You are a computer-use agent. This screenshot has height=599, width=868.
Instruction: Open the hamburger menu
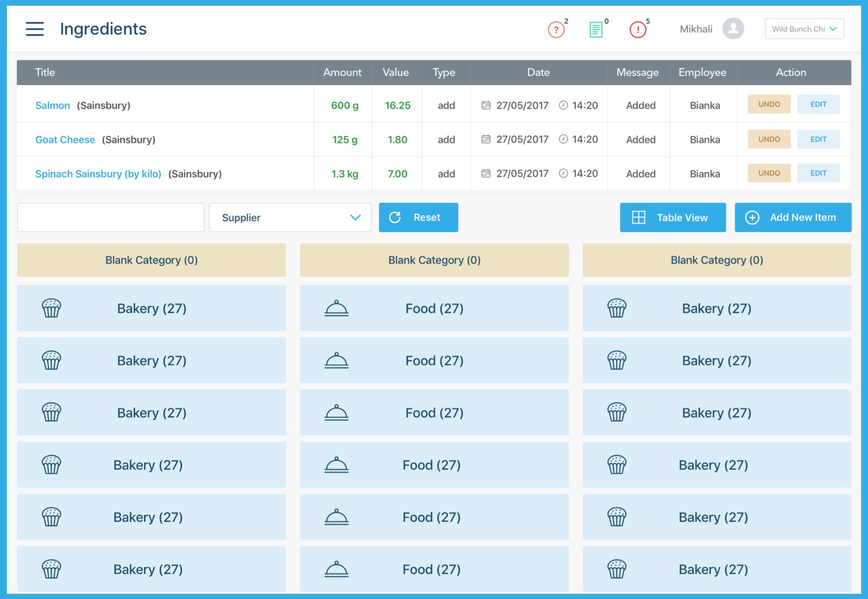(x=34, y=29)
